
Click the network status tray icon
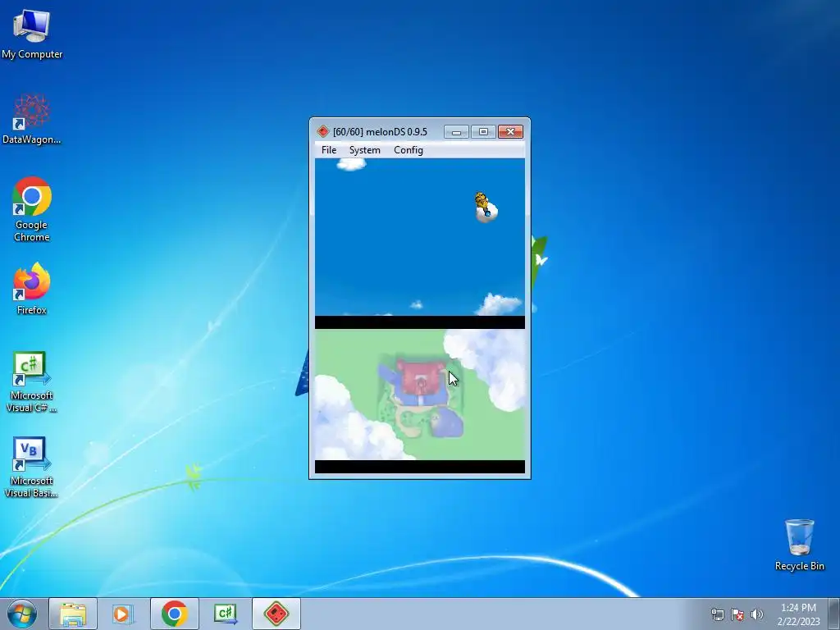point(717,614)
